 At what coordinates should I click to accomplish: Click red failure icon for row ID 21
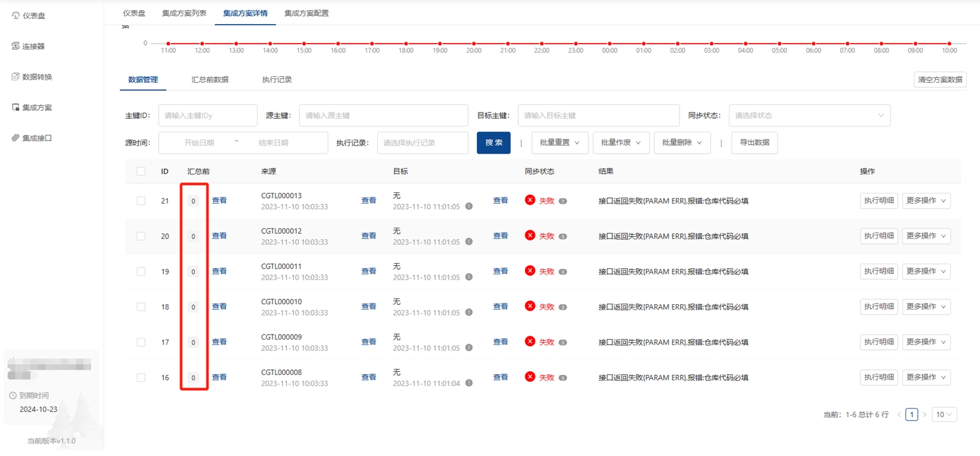click(530, 200)
